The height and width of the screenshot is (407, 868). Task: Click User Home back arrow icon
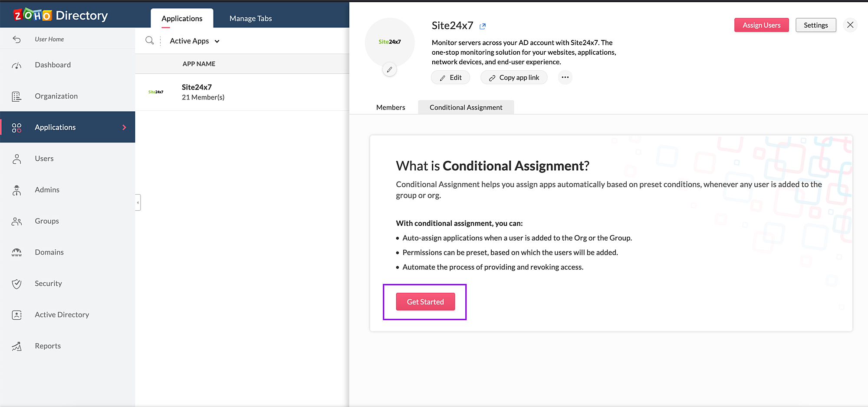pos(16,40)
